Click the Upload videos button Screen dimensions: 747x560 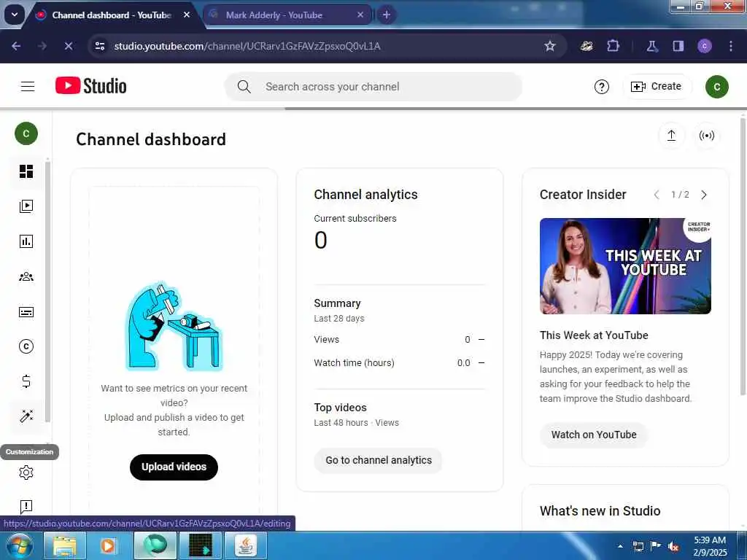click(174, 467)
